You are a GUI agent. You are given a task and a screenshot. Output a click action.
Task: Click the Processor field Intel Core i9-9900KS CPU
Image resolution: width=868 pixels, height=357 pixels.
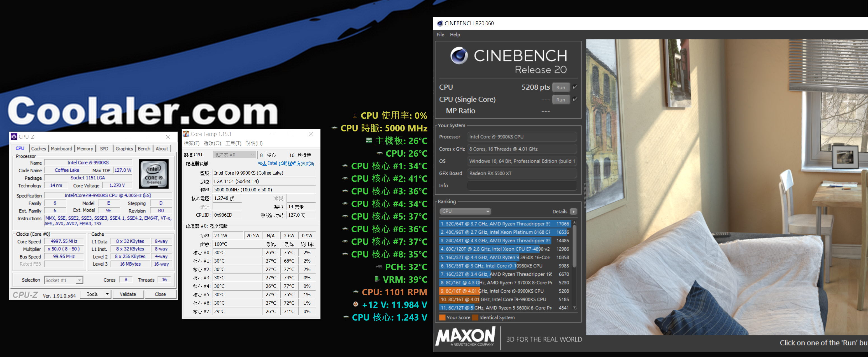tap(522, 137)
